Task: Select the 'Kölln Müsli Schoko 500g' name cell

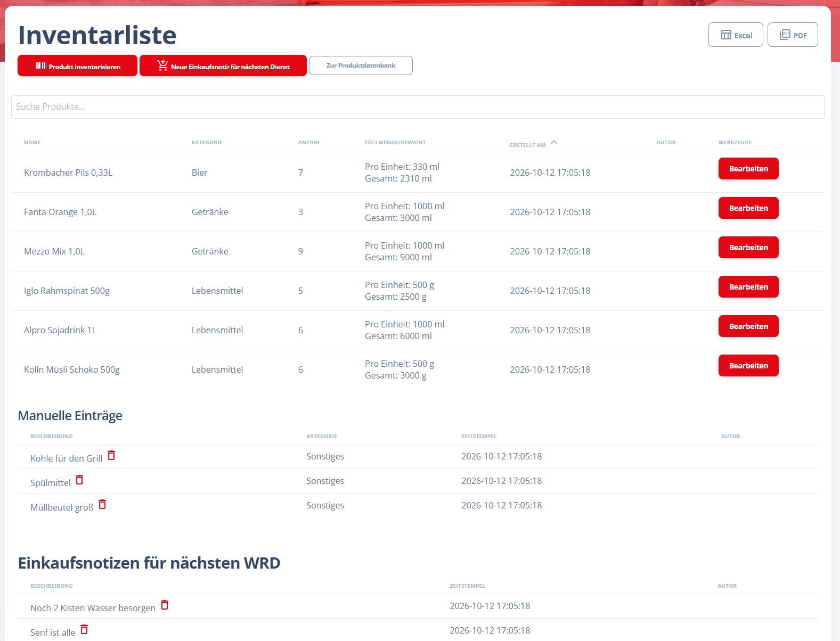Action: (72, 369)
